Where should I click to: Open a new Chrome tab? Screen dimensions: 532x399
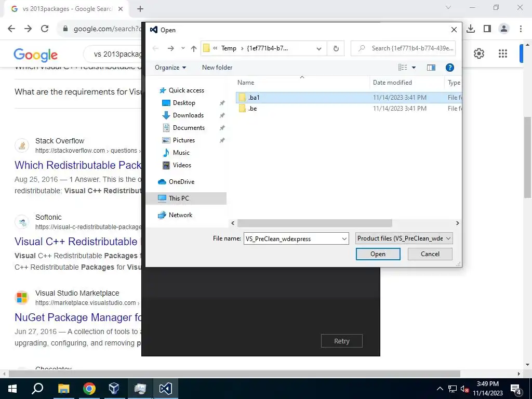[x=140, y=9]
